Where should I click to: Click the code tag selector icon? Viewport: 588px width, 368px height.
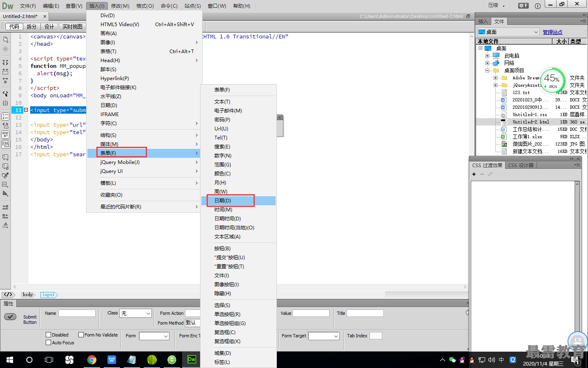click(8, 294)
